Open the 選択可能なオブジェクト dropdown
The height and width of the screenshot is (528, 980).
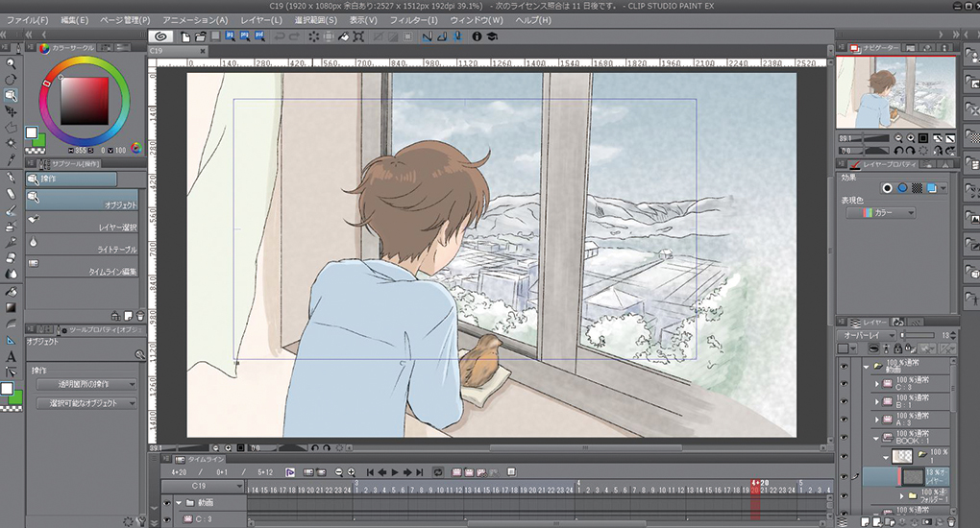pyautogui.click(x=86, y=403)
